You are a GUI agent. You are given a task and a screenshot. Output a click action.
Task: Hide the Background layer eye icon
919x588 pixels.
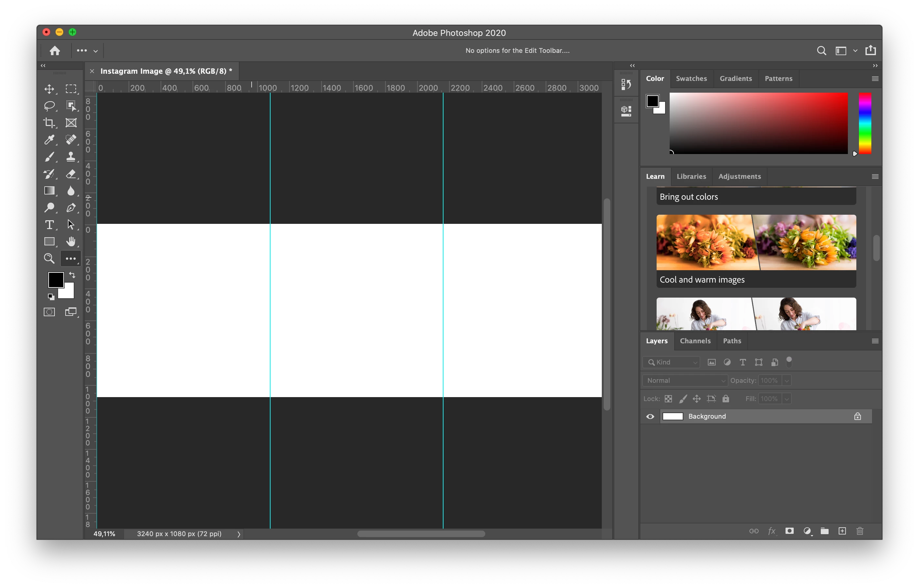pos(650,417)
